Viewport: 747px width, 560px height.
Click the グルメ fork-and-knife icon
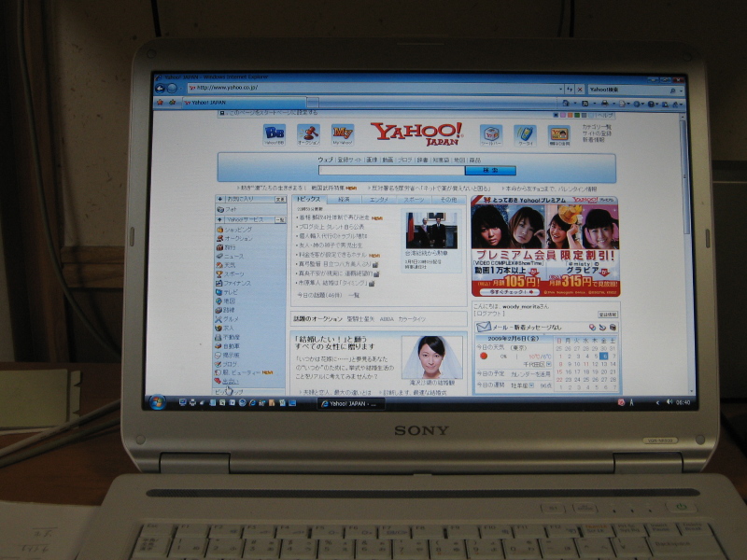point(218,319)
